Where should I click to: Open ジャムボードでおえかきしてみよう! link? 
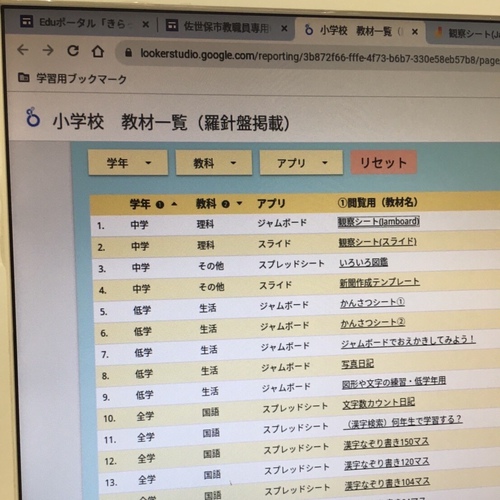coord(408,342)
